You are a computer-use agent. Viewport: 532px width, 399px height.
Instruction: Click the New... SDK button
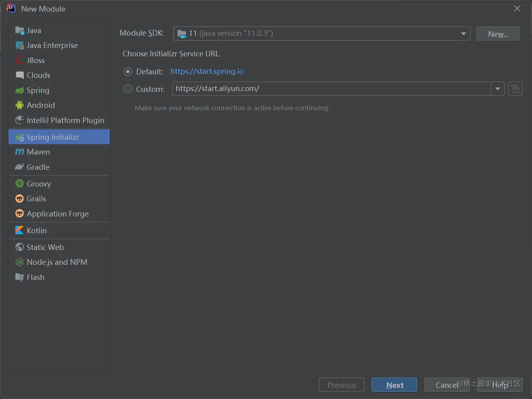pyautogui.click(x=498, y=34)
